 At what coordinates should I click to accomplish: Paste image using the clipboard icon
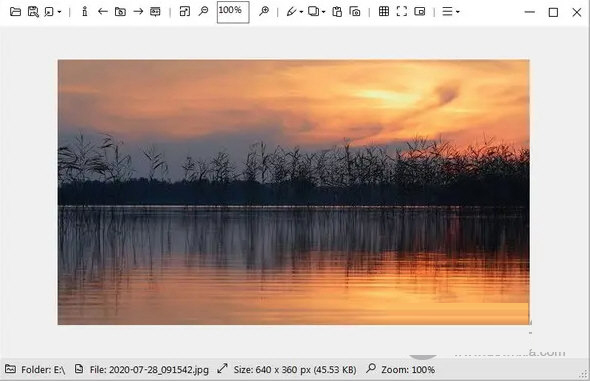point(337,12)
